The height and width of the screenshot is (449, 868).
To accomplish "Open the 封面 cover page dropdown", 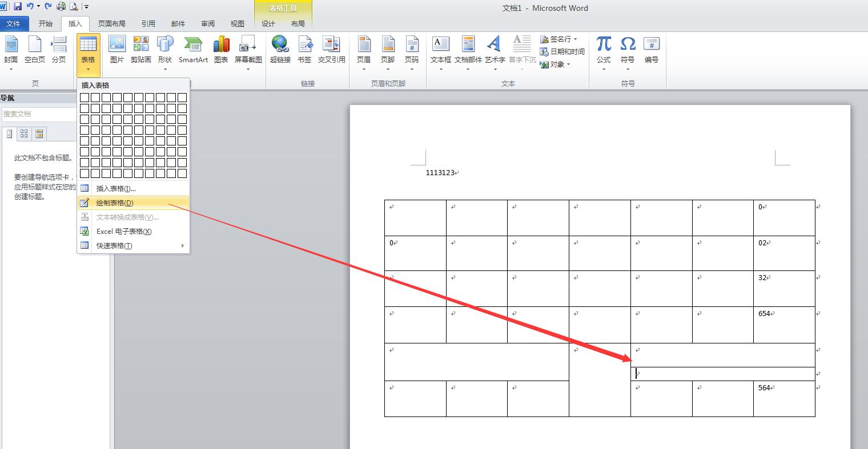I will 11,54.
